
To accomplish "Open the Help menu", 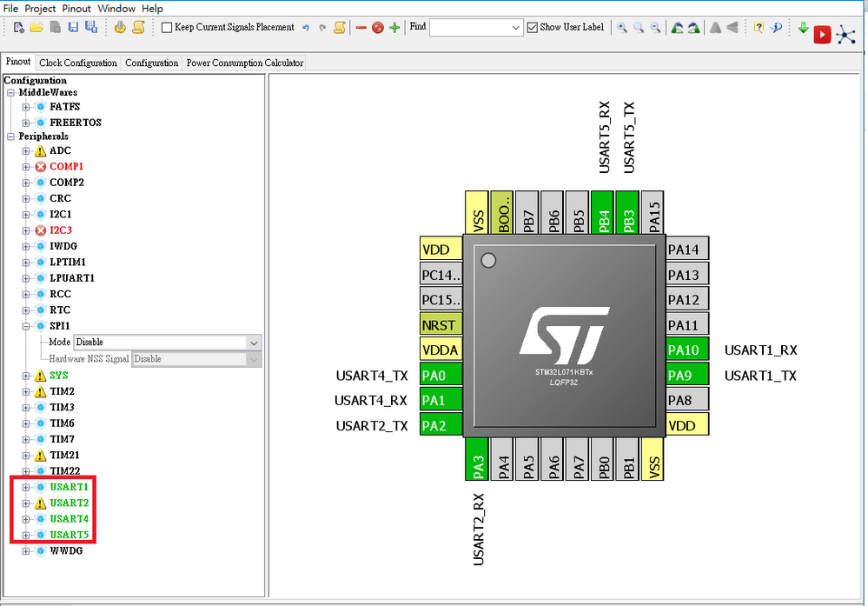I will coord(152,9).
